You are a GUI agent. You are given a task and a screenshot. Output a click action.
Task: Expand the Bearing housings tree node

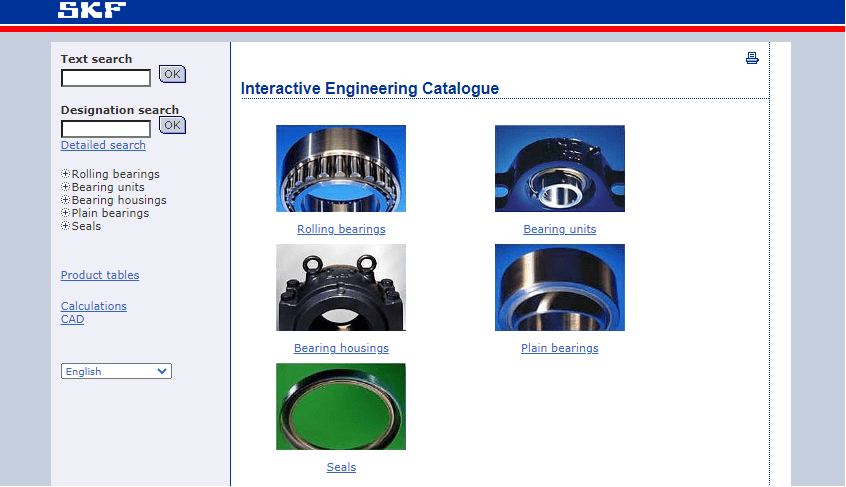[x=66, y=200]
